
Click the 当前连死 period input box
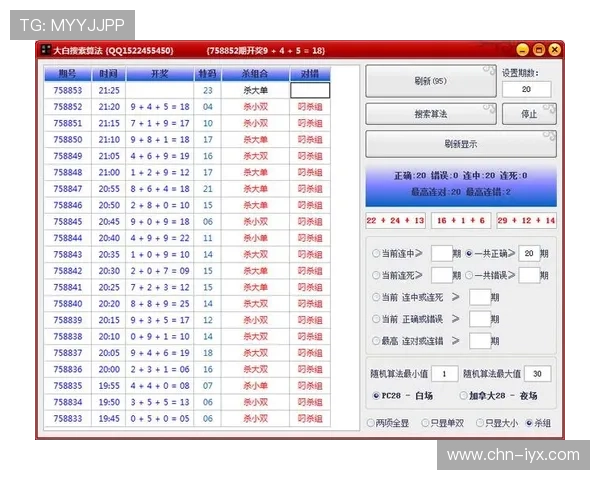(x=442, y=275)
